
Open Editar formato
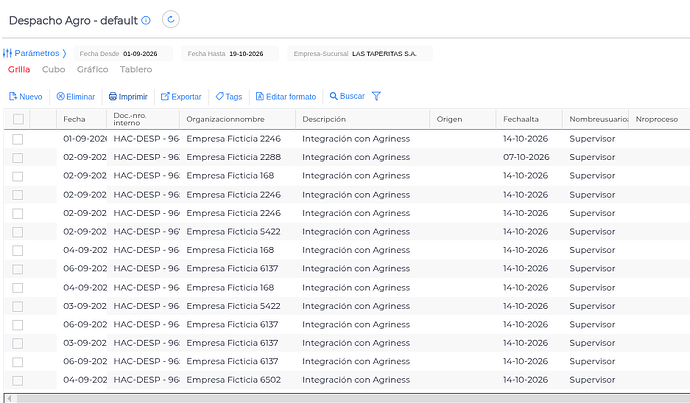[286, 96]
